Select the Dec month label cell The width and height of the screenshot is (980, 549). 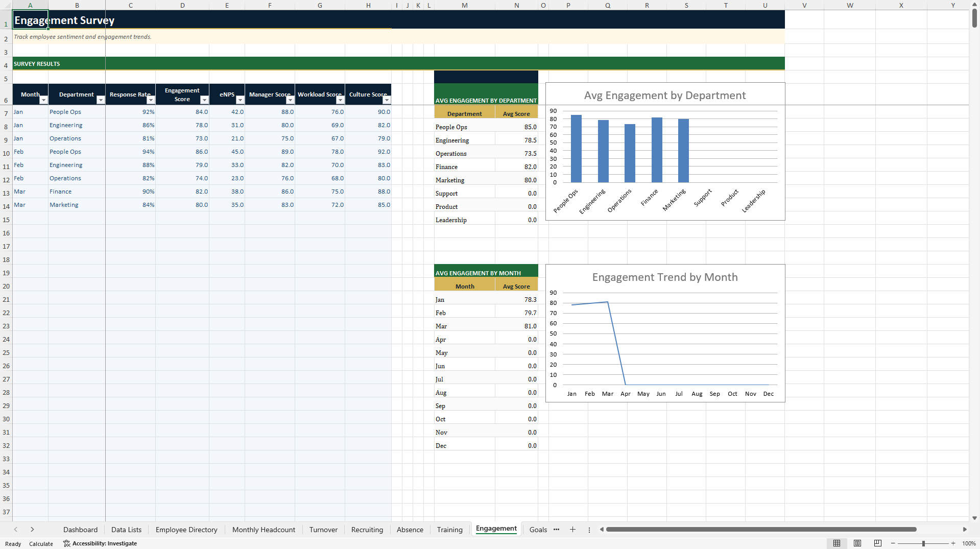tap(464, 446)
